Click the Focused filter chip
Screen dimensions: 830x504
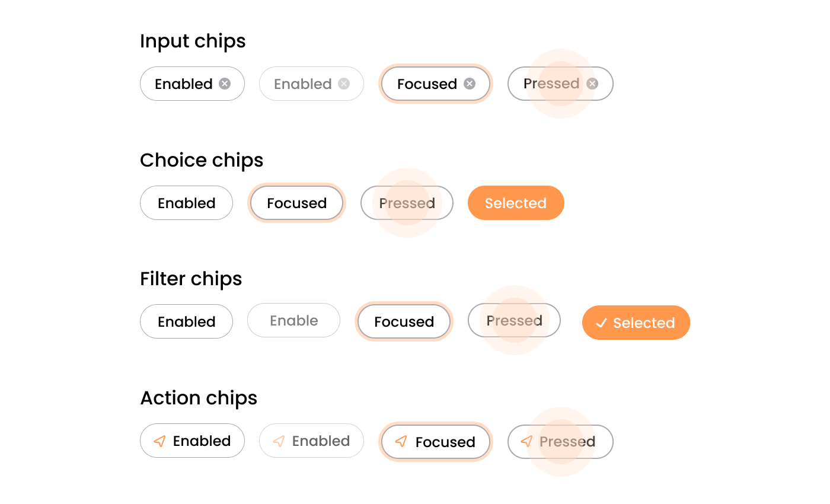(404, 321)
